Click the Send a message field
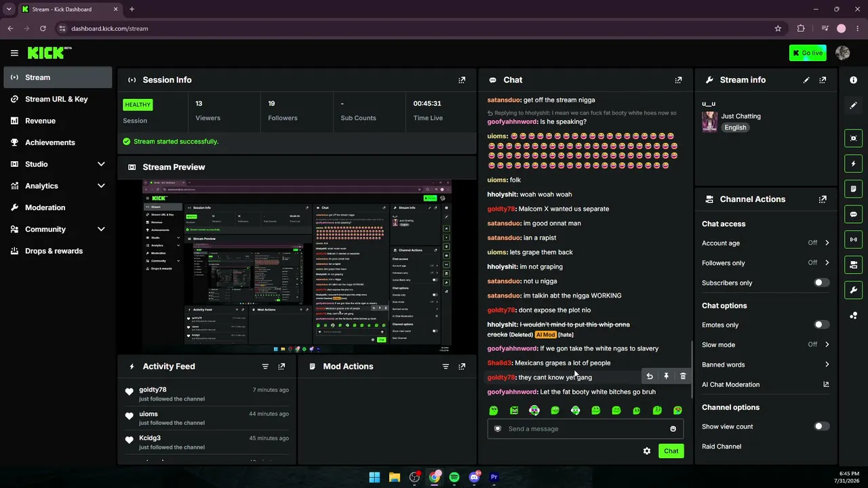 tap(585, 429)
